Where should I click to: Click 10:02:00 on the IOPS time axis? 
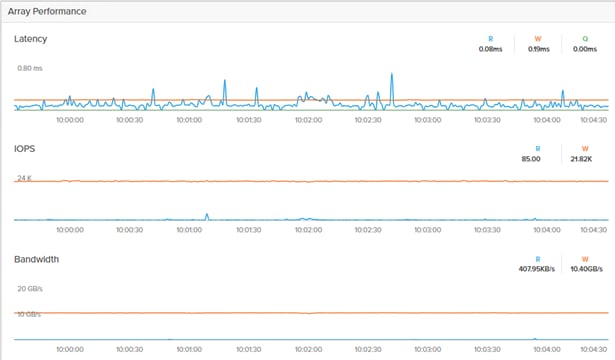pos(309,230)
